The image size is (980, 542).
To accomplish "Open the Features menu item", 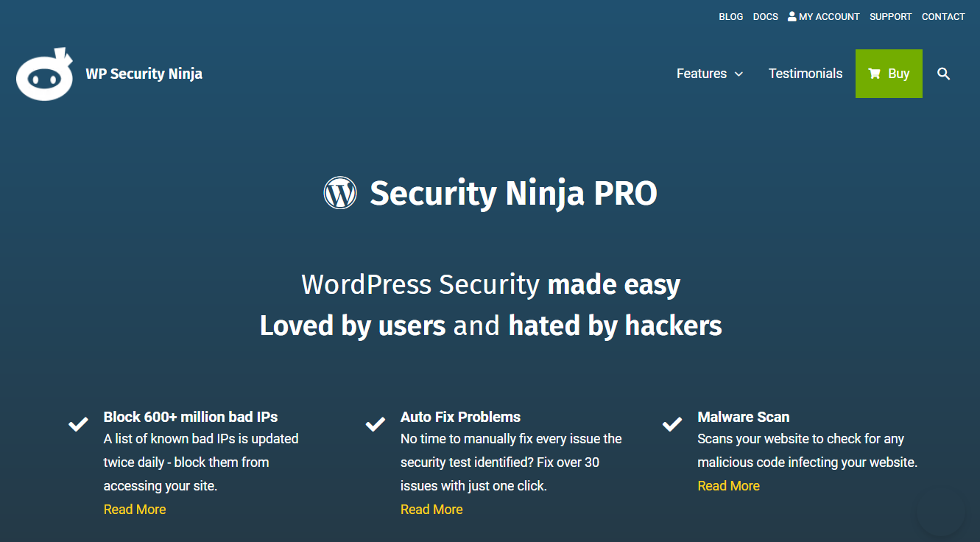I will coord(702,74).
